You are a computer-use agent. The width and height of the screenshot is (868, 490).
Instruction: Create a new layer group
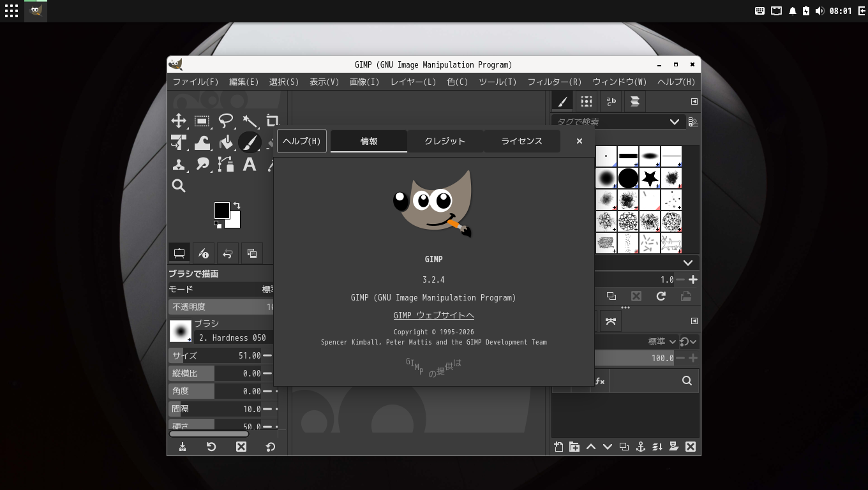[574, 447]
